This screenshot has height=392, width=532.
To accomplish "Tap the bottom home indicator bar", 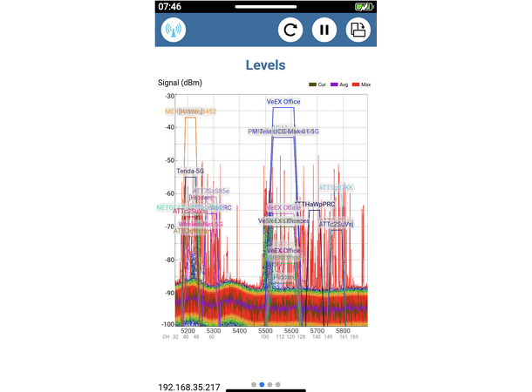I will 266,390.
